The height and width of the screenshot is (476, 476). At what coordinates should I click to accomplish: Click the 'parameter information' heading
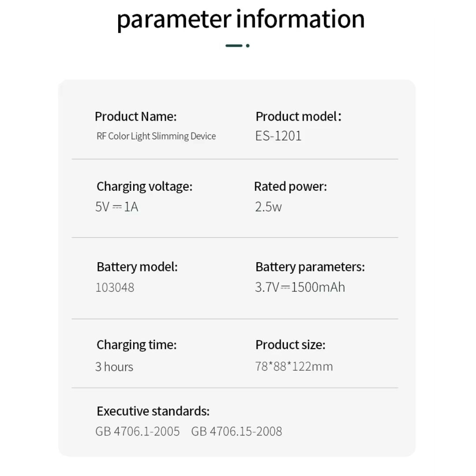coord(241,19)
